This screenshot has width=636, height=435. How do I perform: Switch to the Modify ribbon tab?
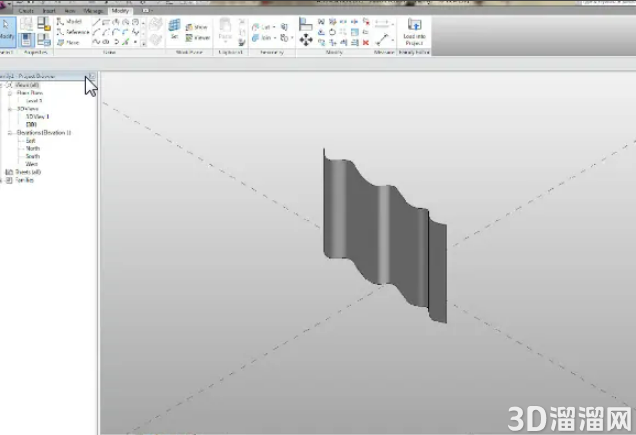(120, 11)
